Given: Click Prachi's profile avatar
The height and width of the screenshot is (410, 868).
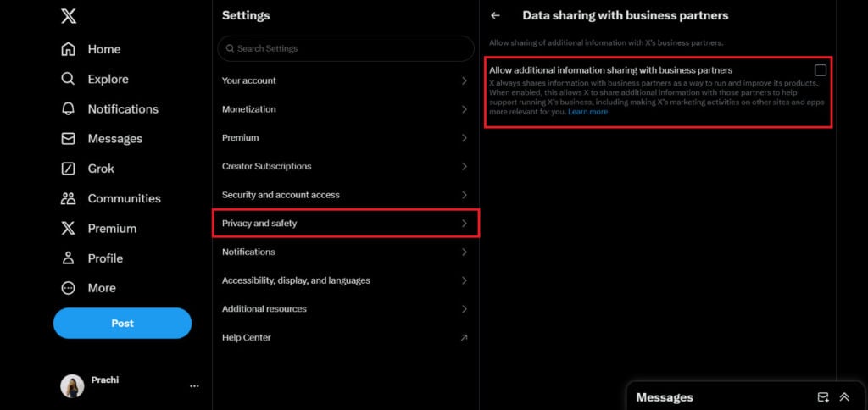Looking at the screenshot, I should [72, 386].
